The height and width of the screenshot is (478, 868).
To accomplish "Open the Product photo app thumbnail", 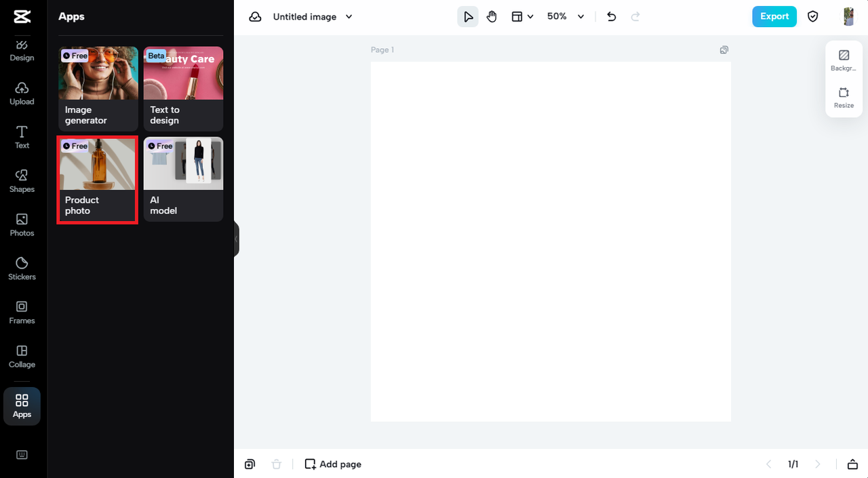I will pos(98,180).
